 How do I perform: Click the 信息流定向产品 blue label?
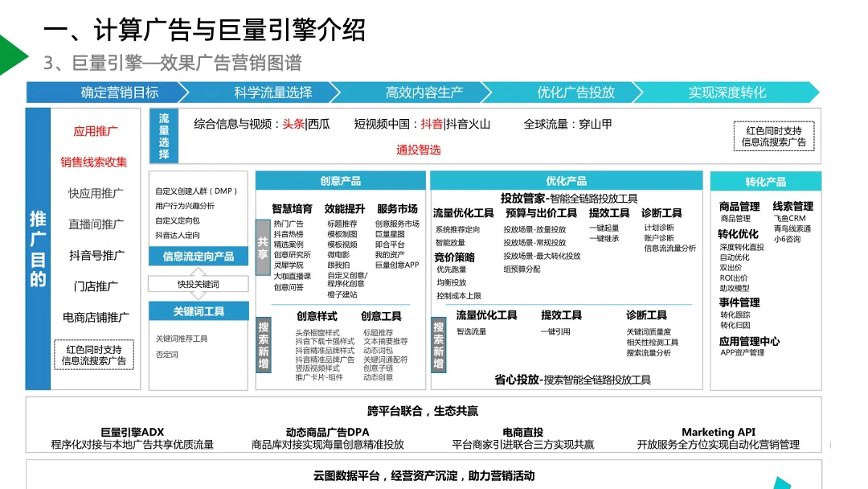pyautogui.click(x=199, y=257)
